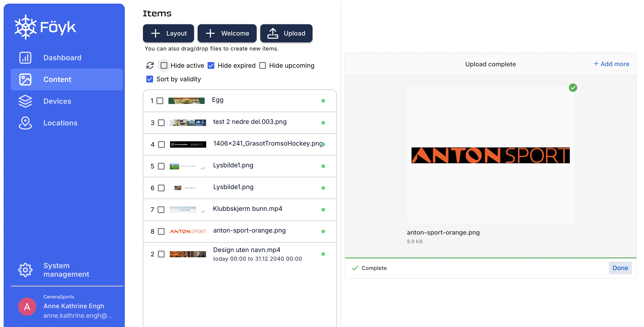The width and height of the screenshot is (644, 327).
Task: Click the Add more link
Action: click(x=611, y=64)
